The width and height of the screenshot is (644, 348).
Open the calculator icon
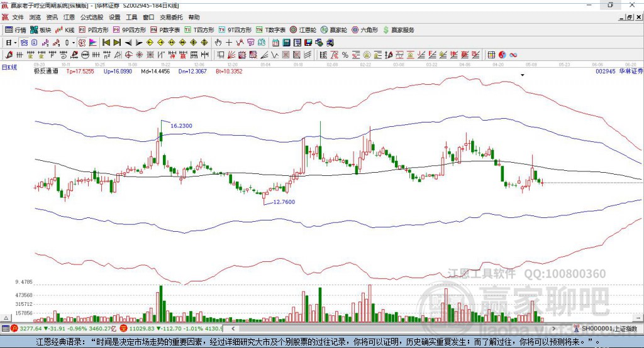click(286, 43)
